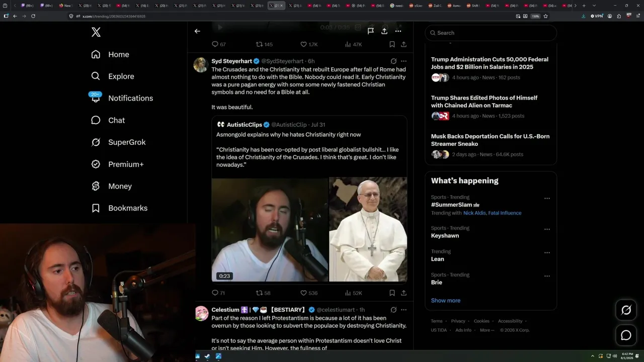
Task: Open the quoted AutisticClips account name
Action: (x=244, y=125)
